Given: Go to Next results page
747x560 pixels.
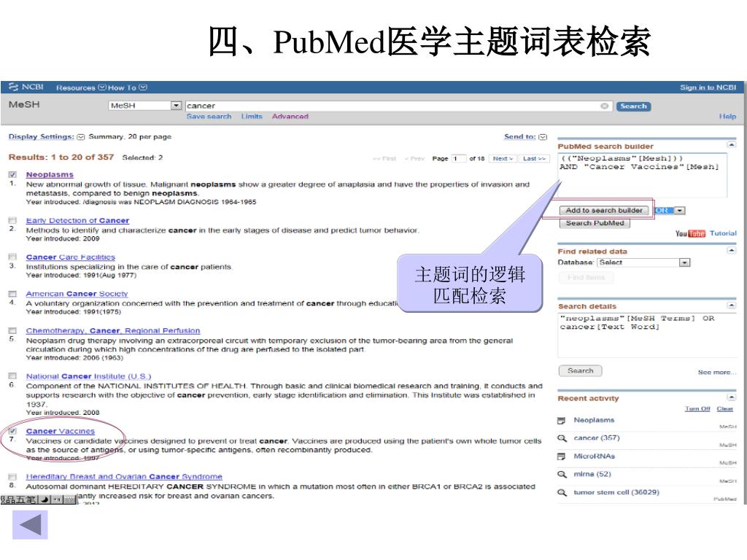Looking at the screenshot, I should 503,158.
